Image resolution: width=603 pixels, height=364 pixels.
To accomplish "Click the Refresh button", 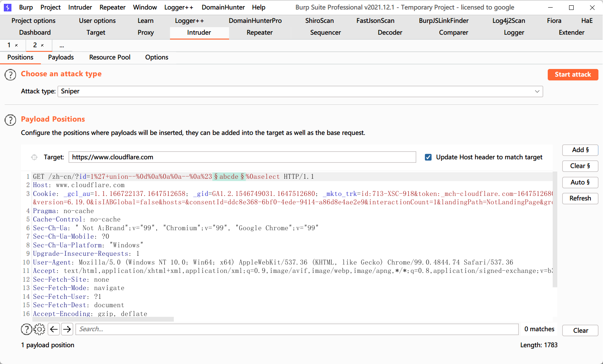I will point(580,199).
